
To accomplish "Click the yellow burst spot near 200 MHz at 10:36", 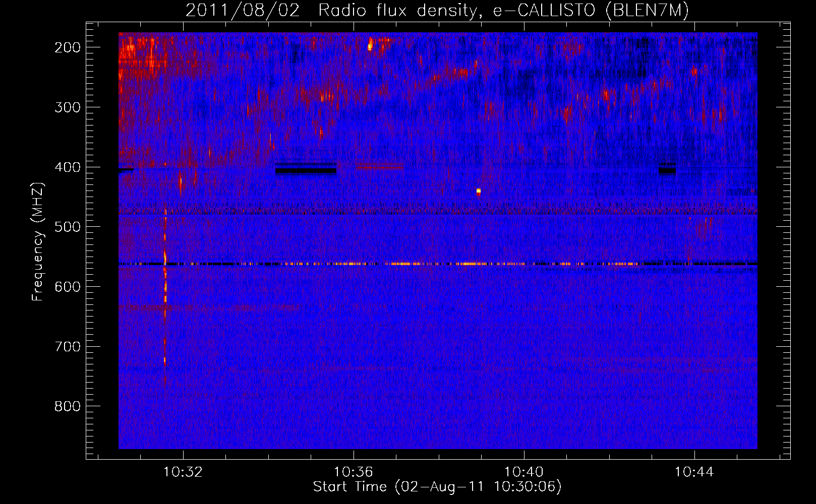I will (370, 46).
